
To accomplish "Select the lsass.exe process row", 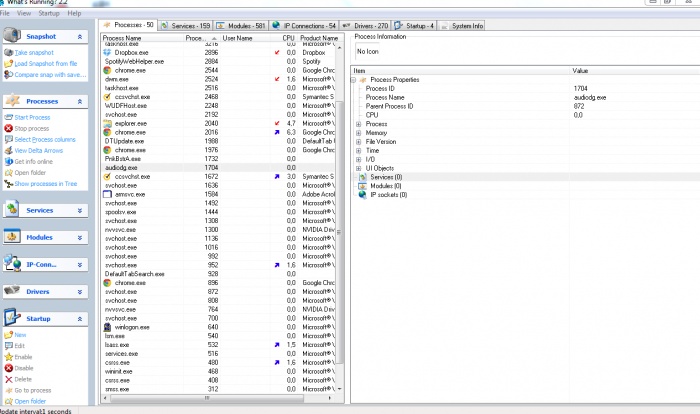I will point(218,345).
